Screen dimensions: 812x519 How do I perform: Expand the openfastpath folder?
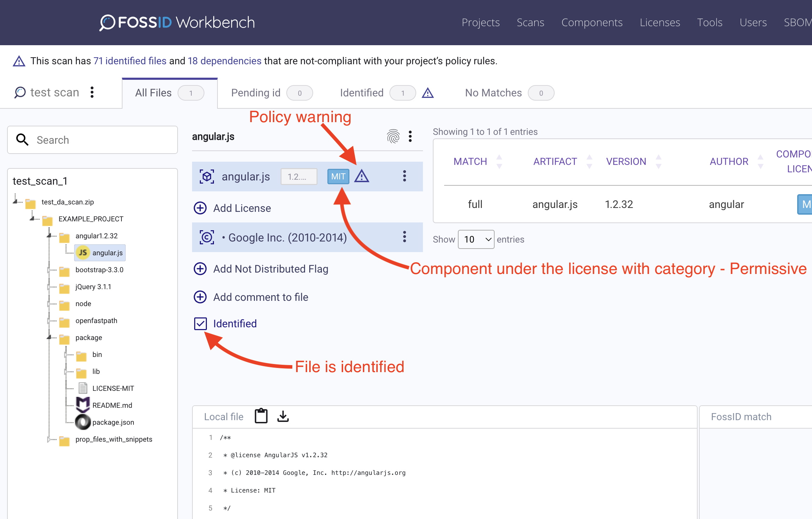pos(49,321)
